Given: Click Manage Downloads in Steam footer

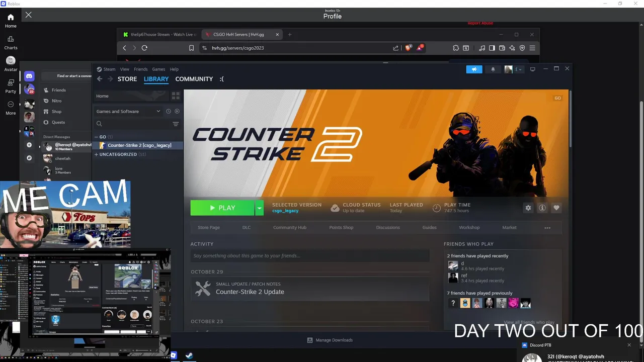Looking at the screenshot, I should pyautogui.click(x=330, y=340).
